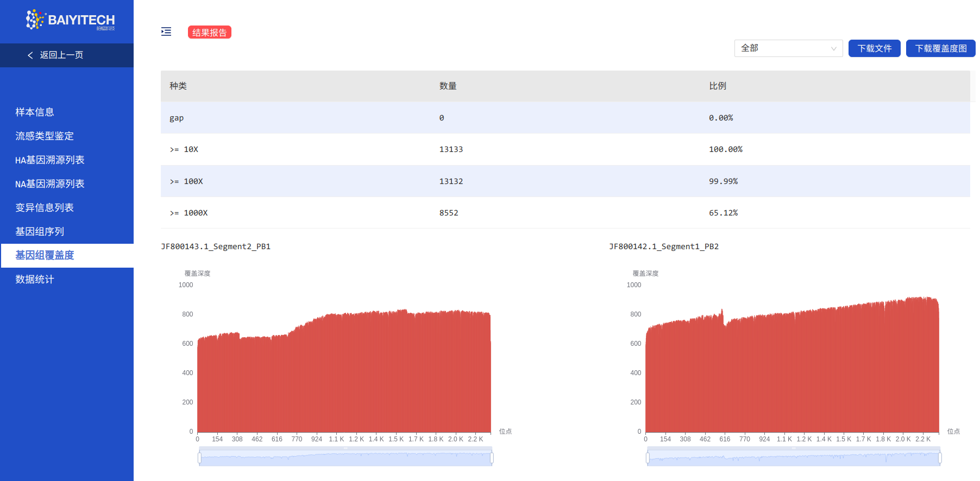Click the 种类 column header
Screen dimensions: 980x481
(178, 86)
